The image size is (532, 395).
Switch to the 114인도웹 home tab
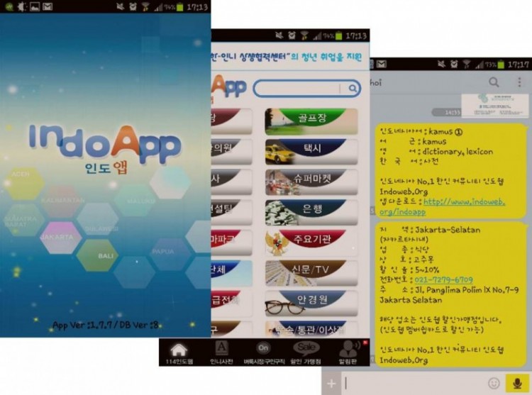pyautogui.click(x=179, y=353)
